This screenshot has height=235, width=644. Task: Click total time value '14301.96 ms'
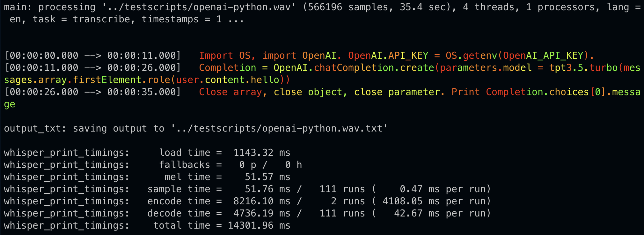pyautogui.click(x=259, y=225)
